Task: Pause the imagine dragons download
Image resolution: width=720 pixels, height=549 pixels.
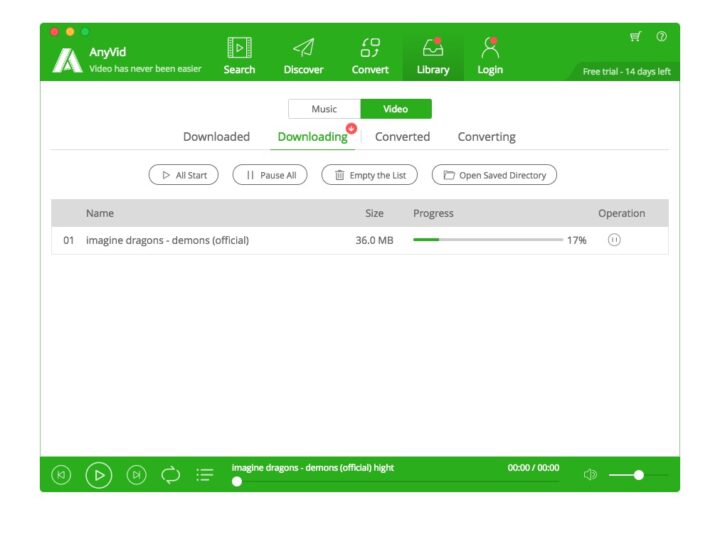Action: 614,240
